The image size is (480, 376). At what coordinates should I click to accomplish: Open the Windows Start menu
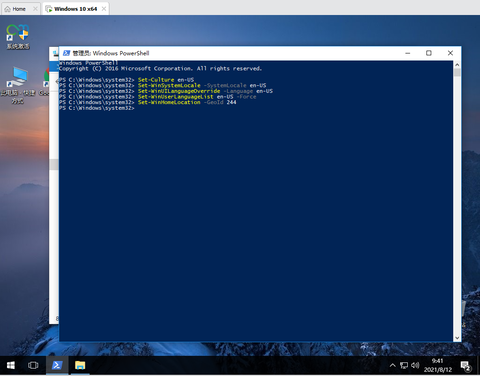click(x=11, y=365)
